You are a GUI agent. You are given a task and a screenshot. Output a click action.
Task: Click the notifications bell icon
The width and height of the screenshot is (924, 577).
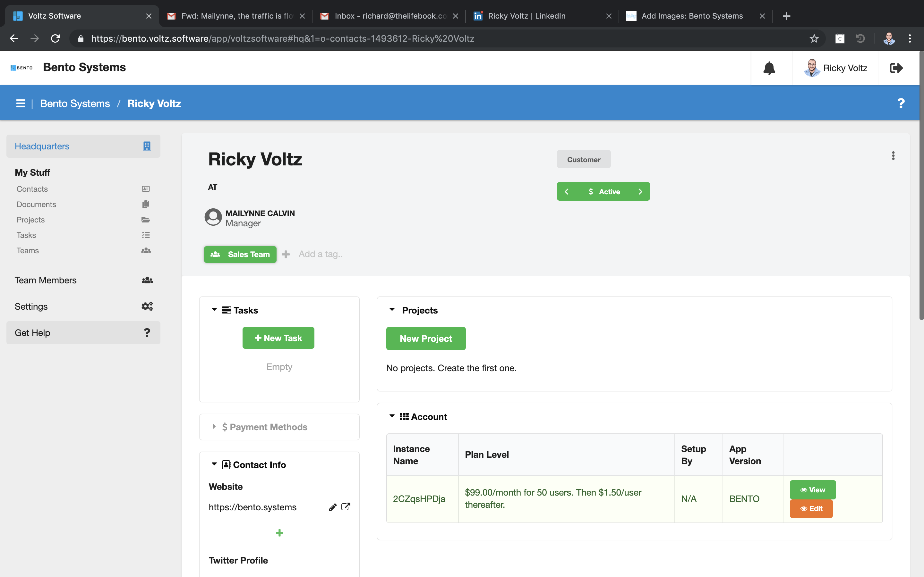pos(769,68)
